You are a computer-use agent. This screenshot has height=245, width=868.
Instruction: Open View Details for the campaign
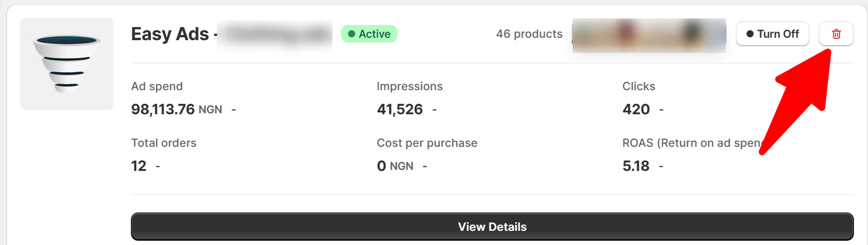pyautogui.click(x=492, y=227)
